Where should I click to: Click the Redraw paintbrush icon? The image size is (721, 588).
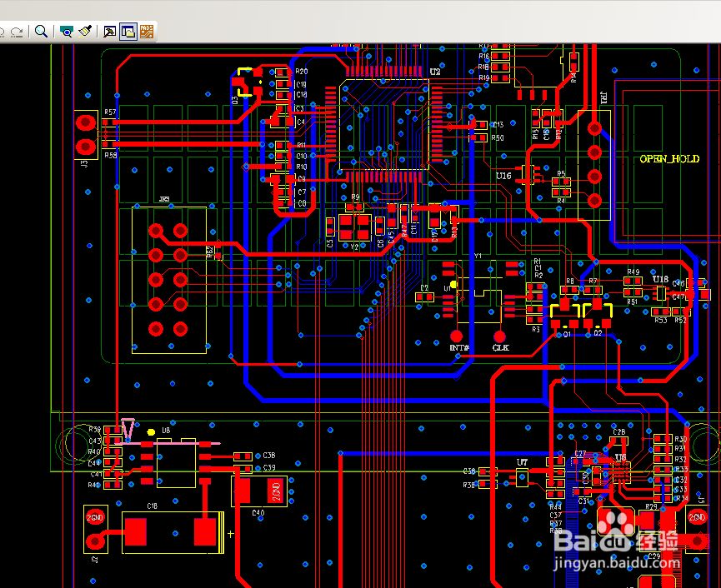tap(85, 32)
